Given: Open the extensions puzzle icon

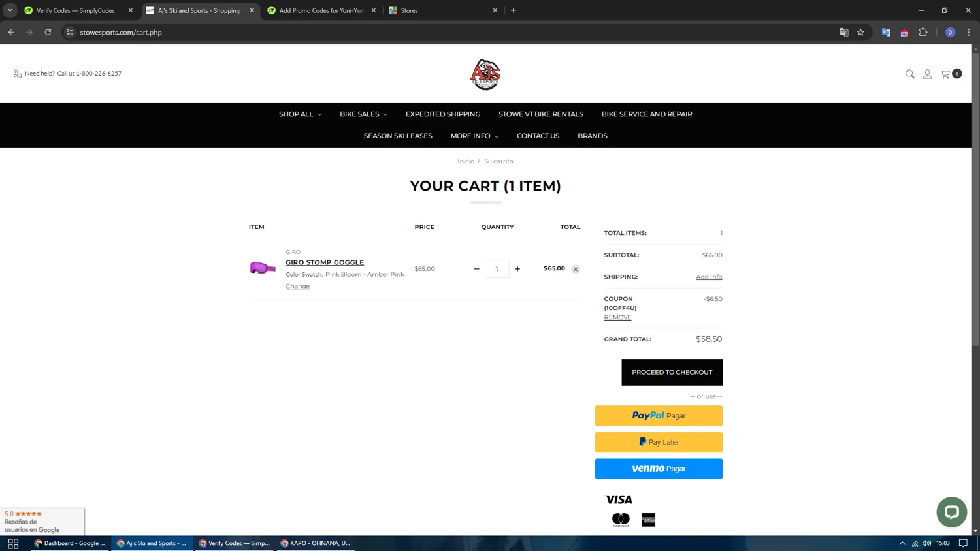Looking at the screenshot, I should (923, 32).
